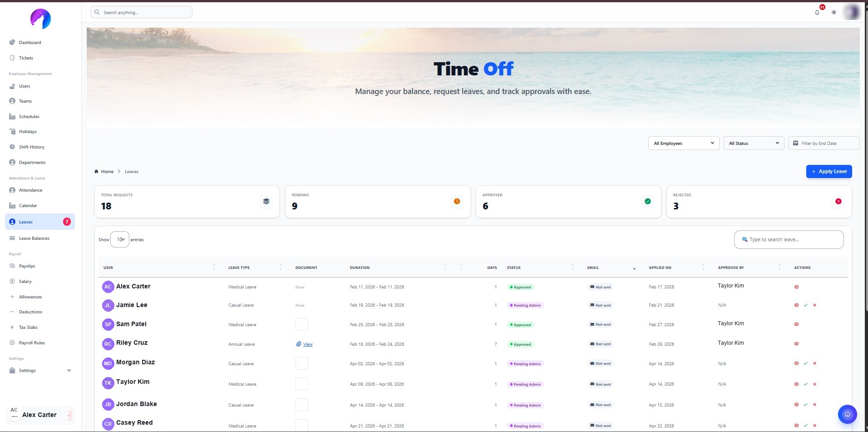Click Jamie Lee's Pending Admin status badge
The height and width of the screenshot is (432, 868).
(x=525, y=305)
